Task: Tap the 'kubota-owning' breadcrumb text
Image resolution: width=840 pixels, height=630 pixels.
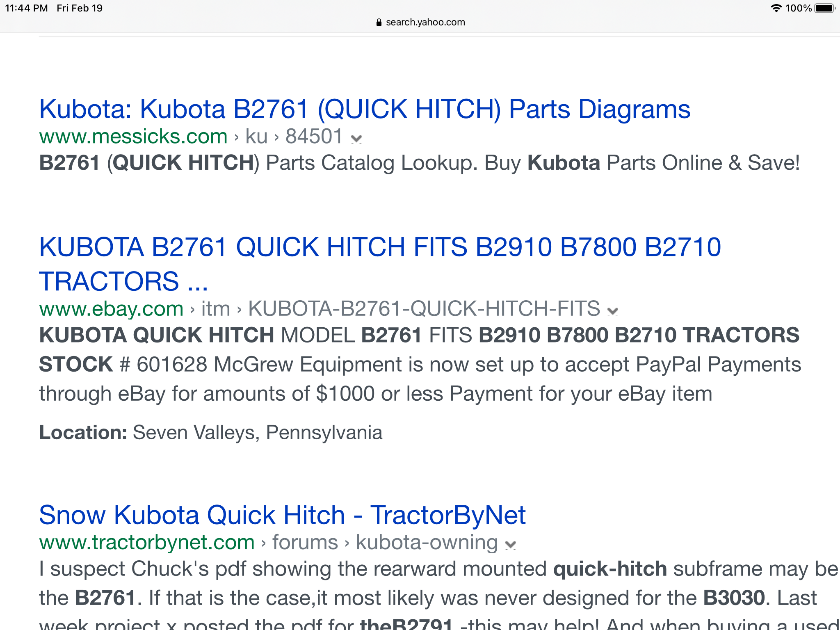Action: (x=427, y=542)
